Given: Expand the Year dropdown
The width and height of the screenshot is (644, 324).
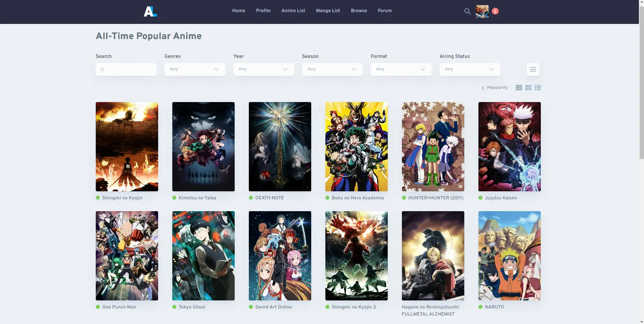Looking at the screenshot, I should pyautogui.click(x=264, y=69).
